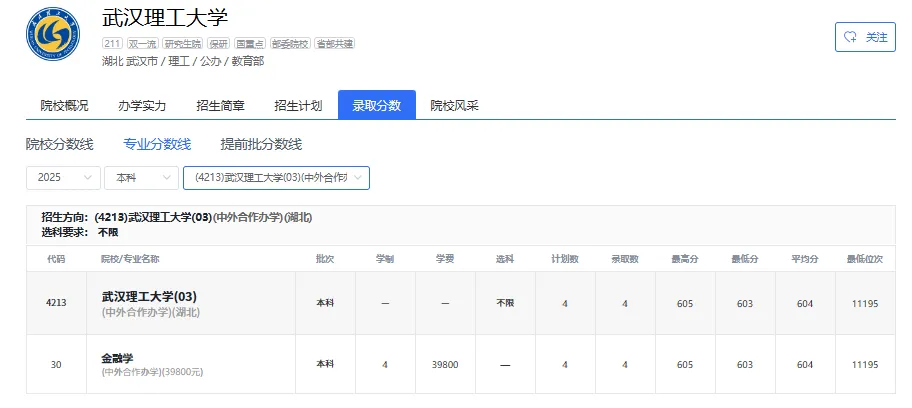Click the 国重点 tag
This screenshot has height=408, width=912.
tap(250, 44)
